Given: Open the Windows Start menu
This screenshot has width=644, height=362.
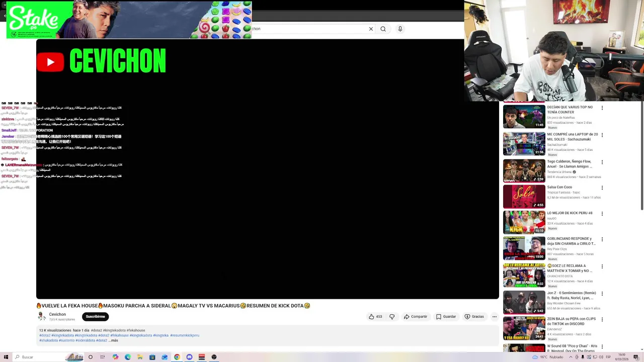Looking at the screenshot, I should [x=6, y=357].
